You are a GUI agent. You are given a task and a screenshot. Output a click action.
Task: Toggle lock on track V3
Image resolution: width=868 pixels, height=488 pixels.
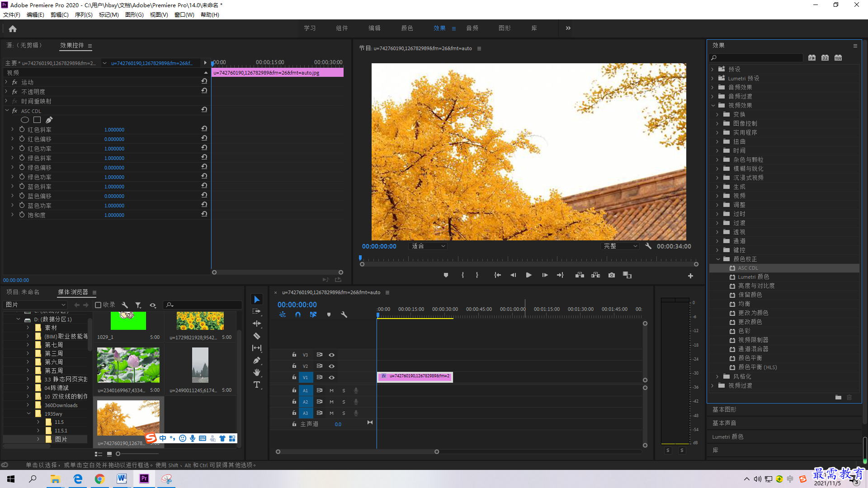pos(294,355)
